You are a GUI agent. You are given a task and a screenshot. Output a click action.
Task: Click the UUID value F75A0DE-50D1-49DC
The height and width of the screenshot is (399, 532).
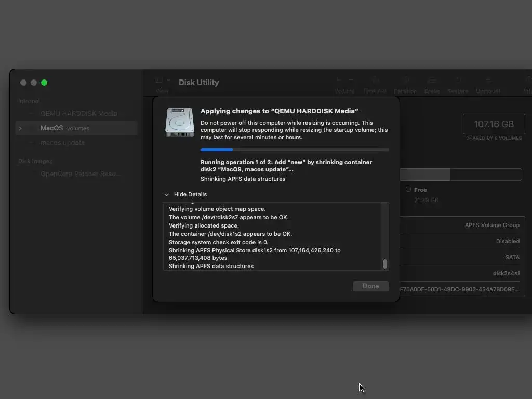[x=459, y=289]
